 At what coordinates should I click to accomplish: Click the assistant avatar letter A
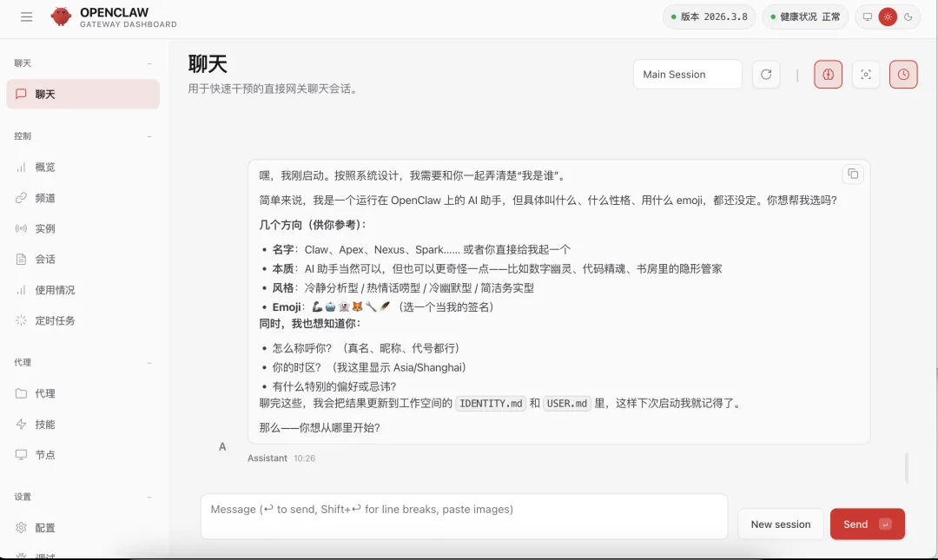pos(222,446)
